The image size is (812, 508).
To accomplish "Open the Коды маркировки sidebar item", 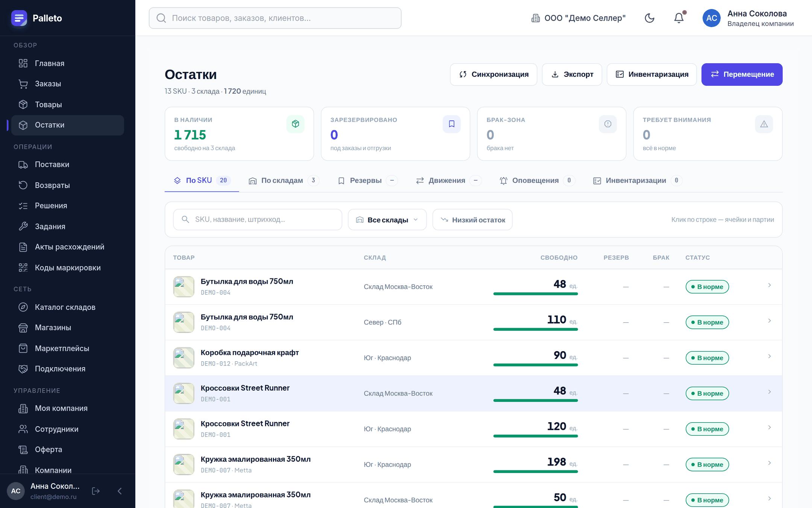I will coord(68,268).
